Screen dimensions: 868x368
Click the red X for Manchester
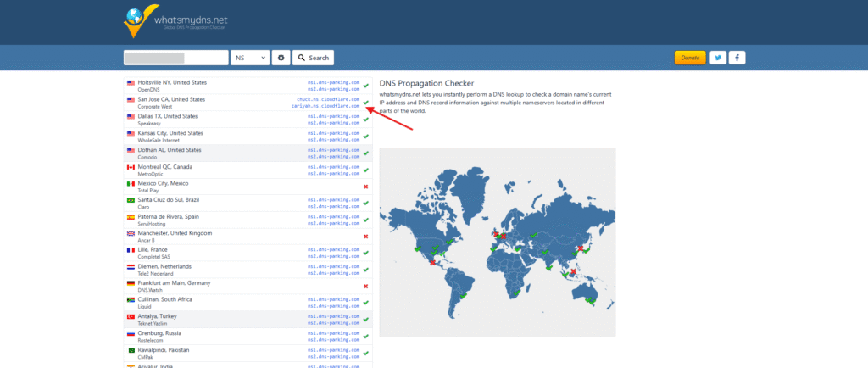(365, 237)
